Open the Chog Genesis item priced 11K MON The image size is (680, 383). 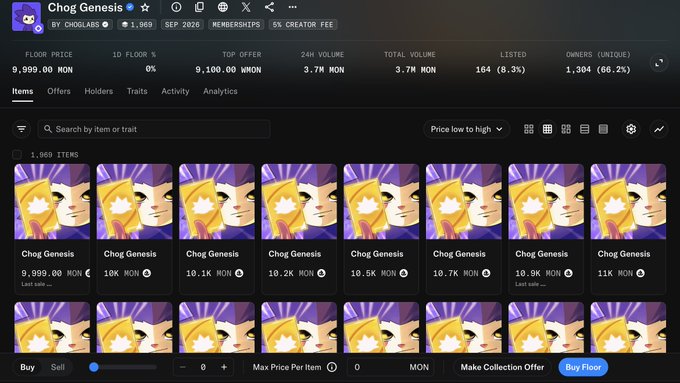628,229
